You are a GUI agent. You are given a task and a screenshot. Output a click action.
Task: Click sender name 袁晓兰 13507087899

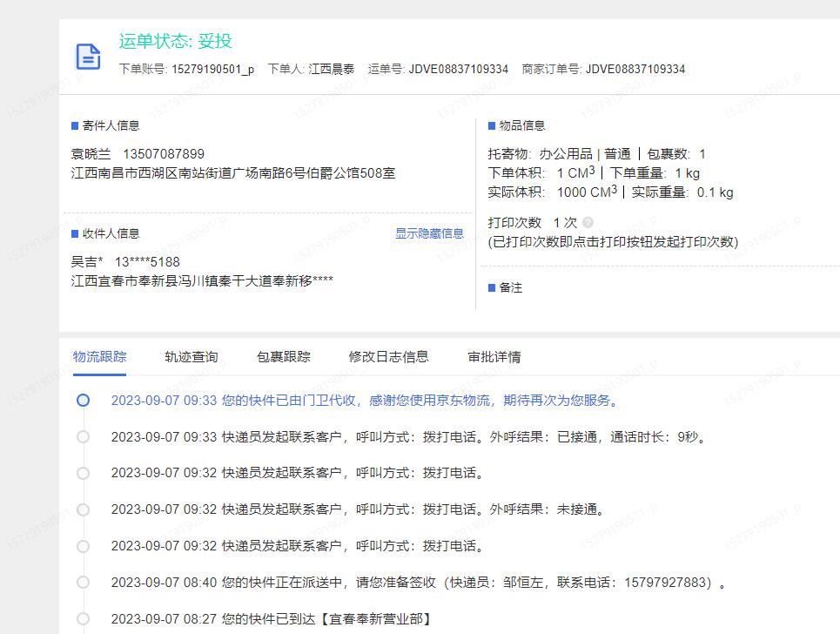(x=138, y=154)
